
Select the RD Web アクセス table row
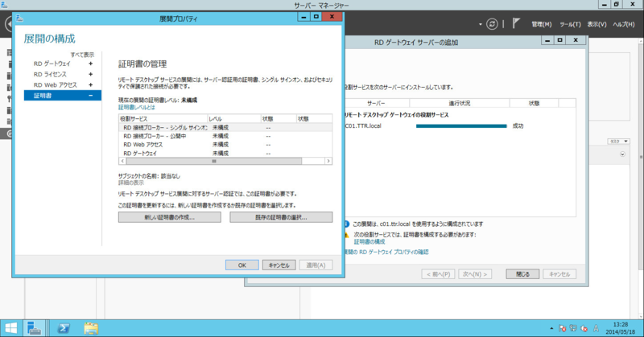[x=225, y=145]
